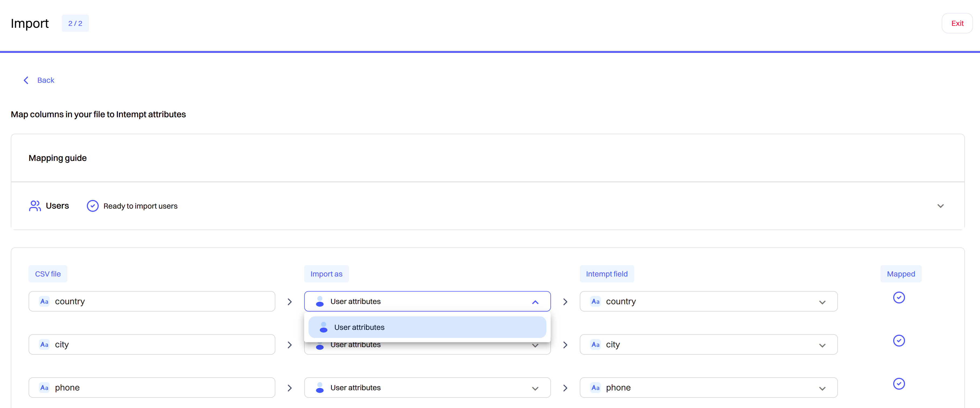This screenshot has width=980, height=408.
Task: Click the mapped checkmark for country row
Action: pyautogui.click(x=899, y=297)
